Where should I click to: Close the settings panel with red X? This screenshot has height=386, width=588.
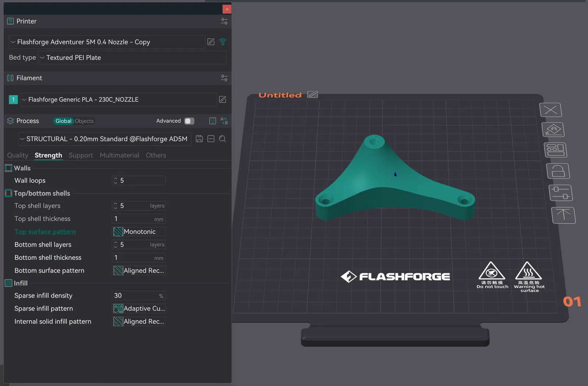[x=227, y=9]
